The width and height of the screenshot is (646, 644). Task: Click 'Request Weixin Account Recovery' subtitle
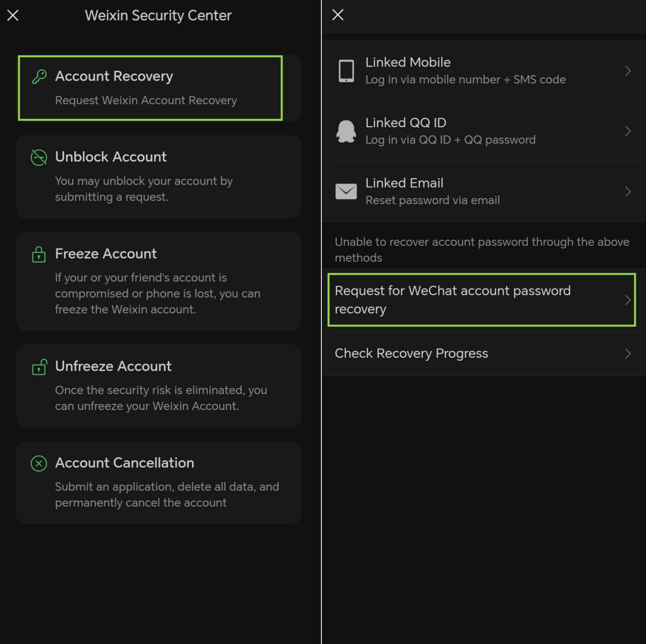pos(146,100)
